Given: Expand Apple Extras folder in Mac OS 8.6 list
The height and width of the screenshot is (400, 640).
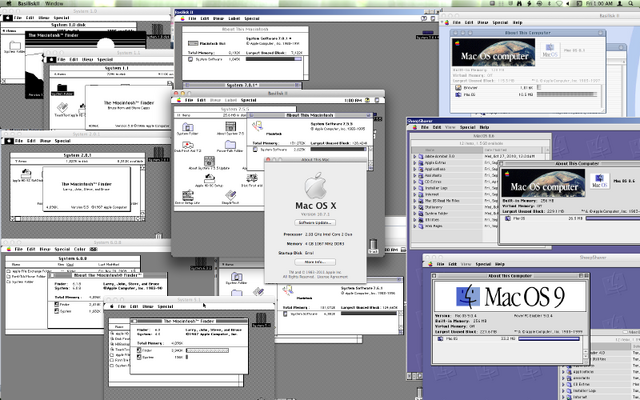Looking at the screenshot, I should point(415,162).
